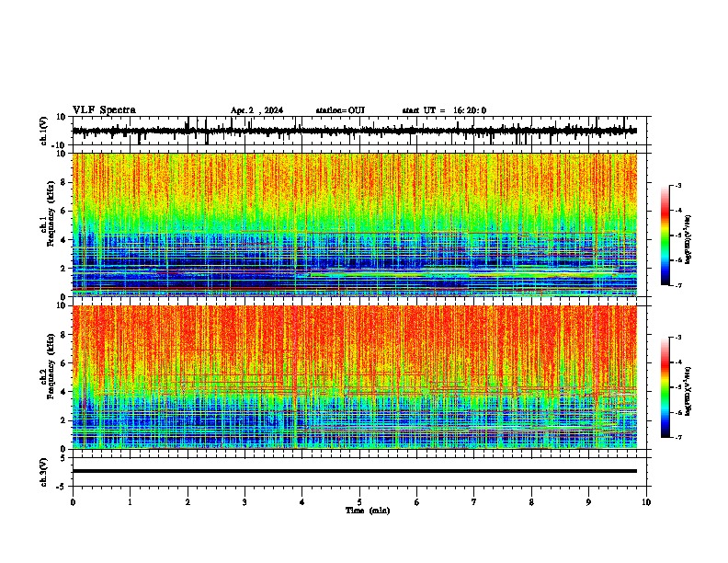
Task: Click time axis tick label "7"
Action: 474,502
